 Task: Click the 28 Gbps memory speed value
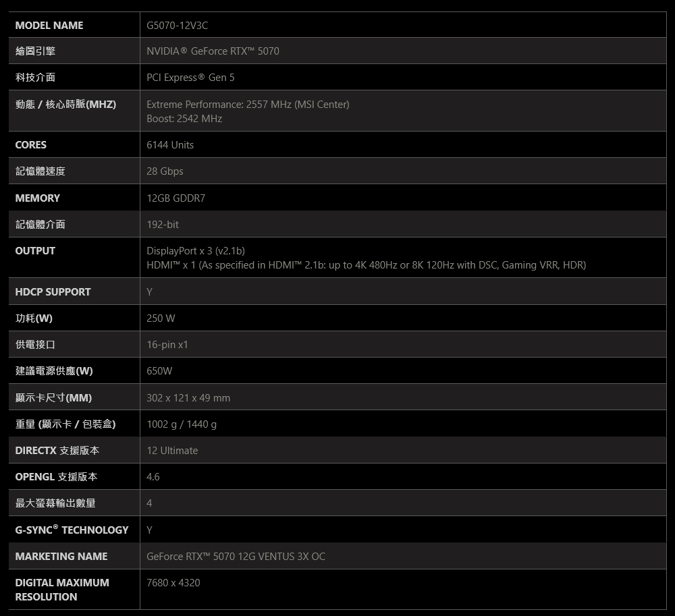click(165, 171)
